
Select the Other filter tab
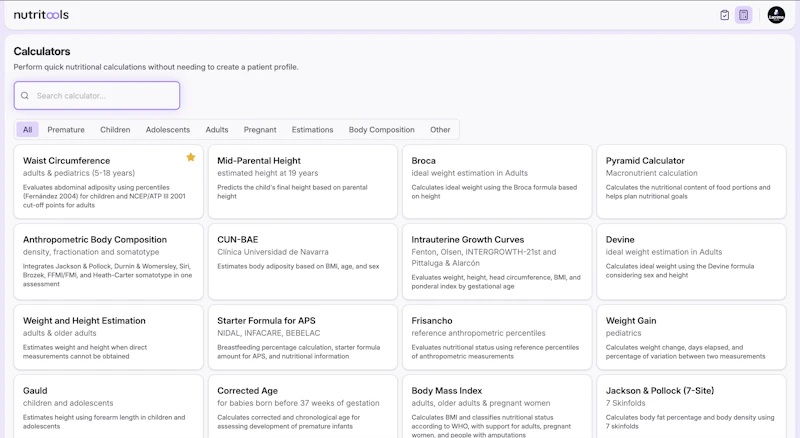tap(440, 130)
